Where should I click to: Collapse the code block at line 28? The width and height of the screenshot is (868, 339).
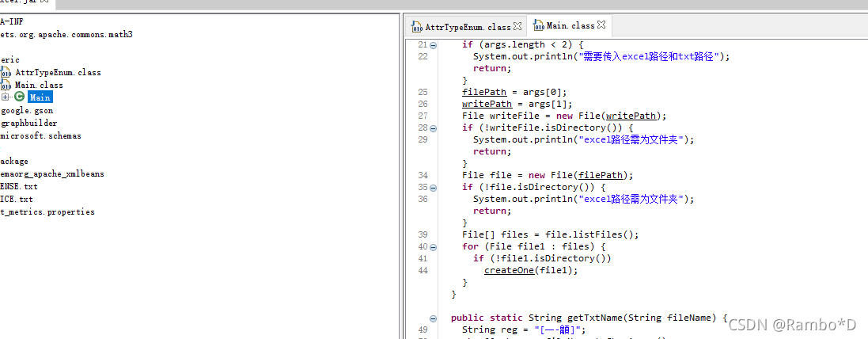[433, 128]
